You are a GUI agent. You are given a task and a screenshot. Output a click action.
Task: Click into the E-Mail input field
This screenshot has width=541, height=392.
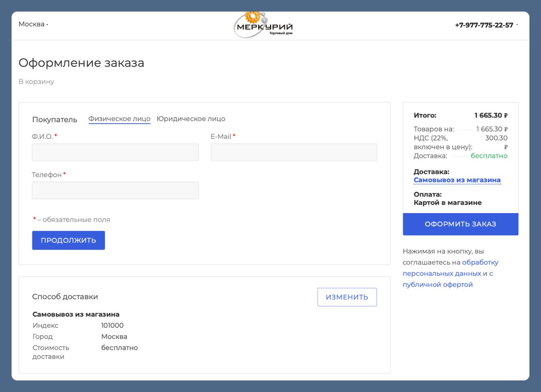point(294,152)
